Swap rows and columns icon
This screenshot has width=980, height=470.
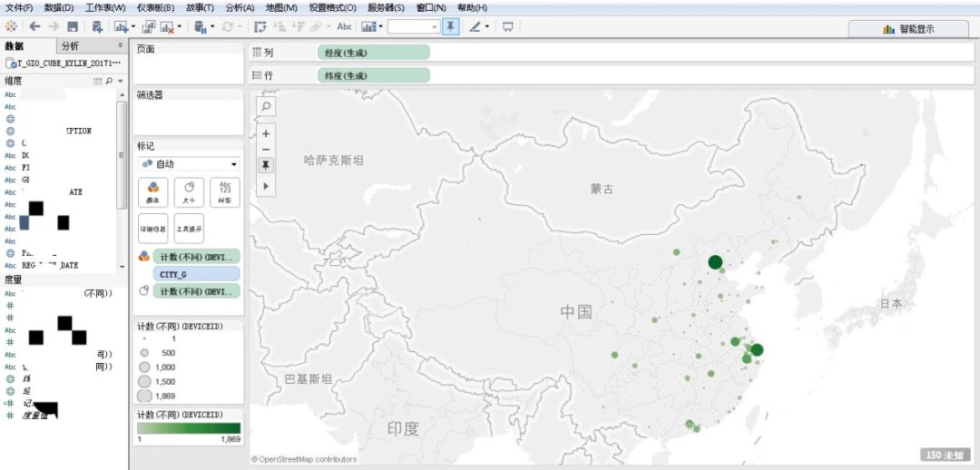tap(260, 27)
